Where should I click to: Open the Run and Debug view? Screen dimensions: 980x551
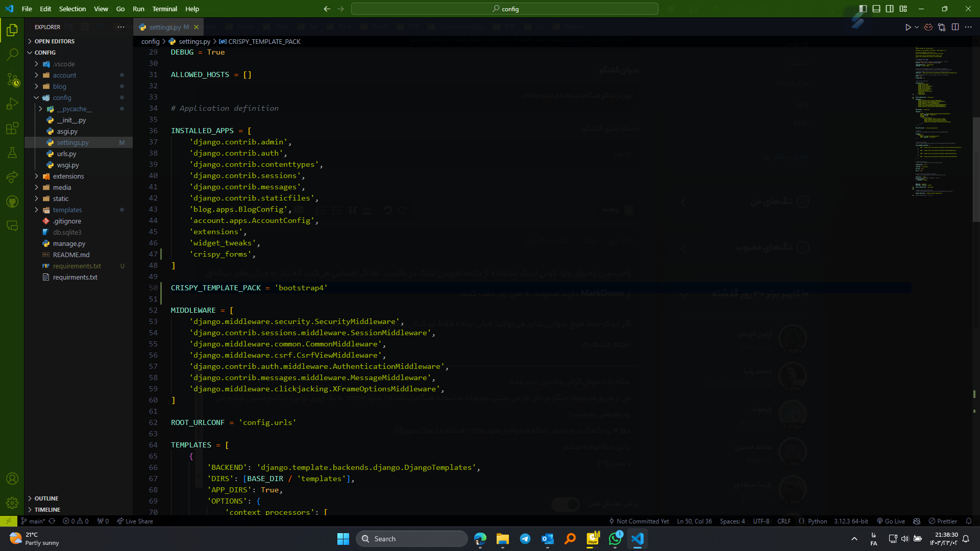coord(12,104)
